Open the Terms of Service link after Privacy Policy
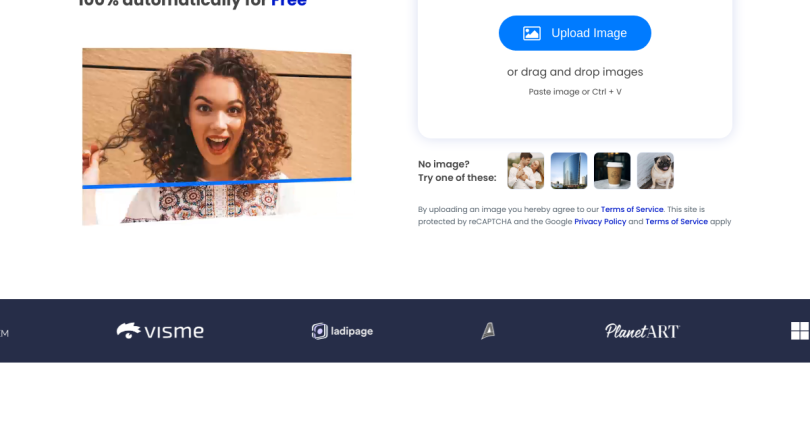Viewport: 810px width, 424px height. click(676, 221)
